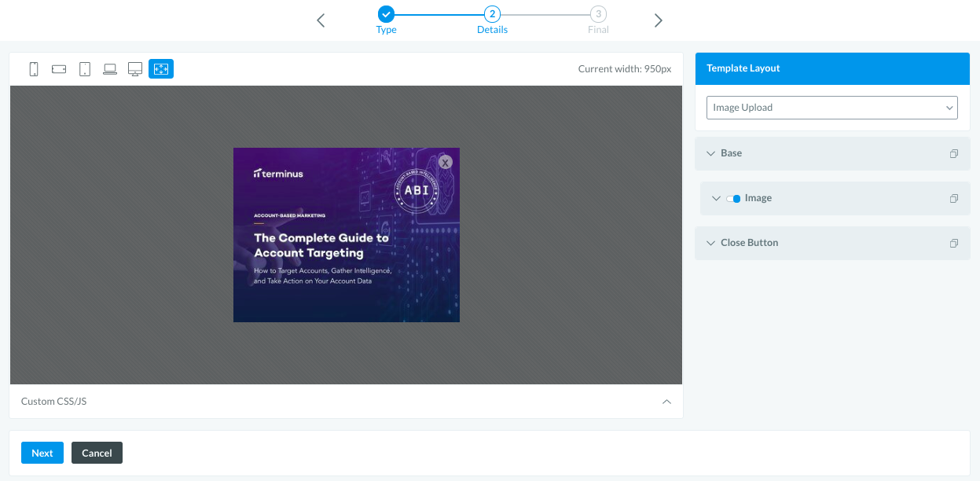Expand the Image section chevron
The width and height of the screenshot is (980, 481).
coord(716,199)
